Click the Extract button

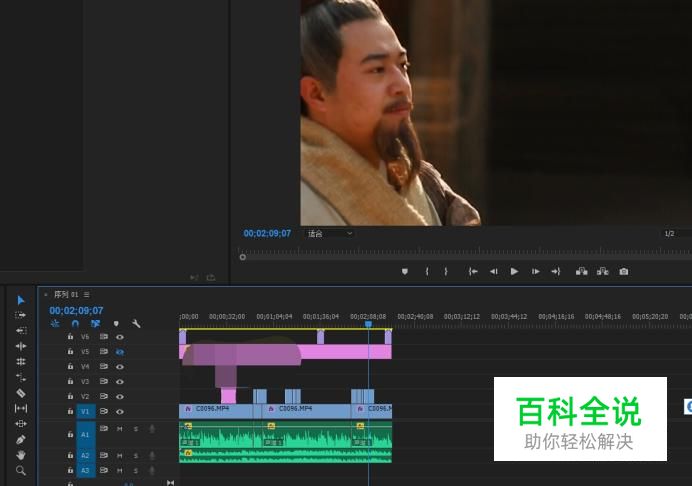tap(602, 271)
